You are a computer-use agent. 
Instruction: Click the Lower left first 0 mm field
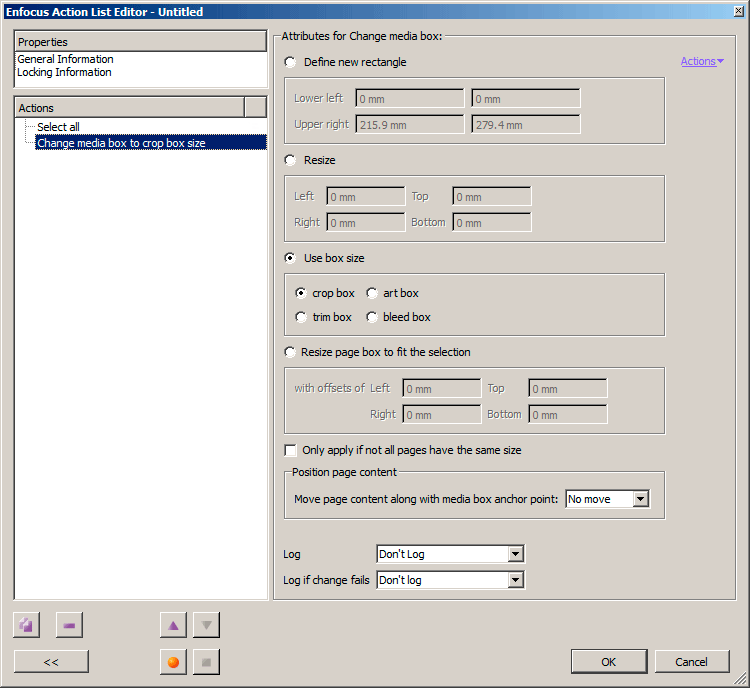coord(409,99)
